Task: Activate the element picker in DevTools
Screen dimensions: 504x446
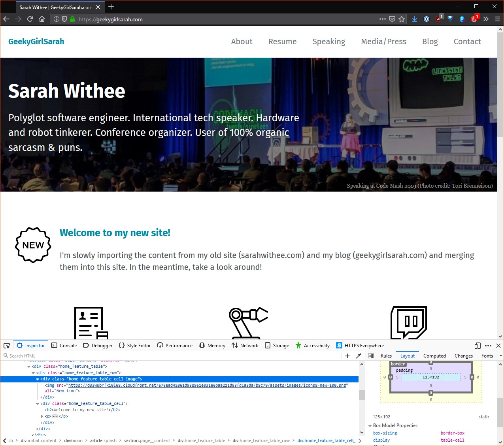Action: (7, 346)
